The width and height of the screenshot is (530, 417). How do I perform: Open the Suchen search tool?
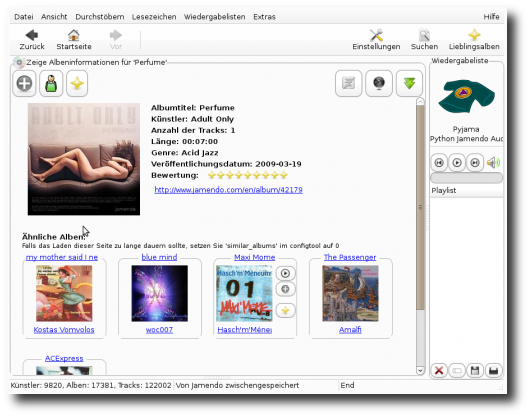pyautogui.click(x=424, y=39)
